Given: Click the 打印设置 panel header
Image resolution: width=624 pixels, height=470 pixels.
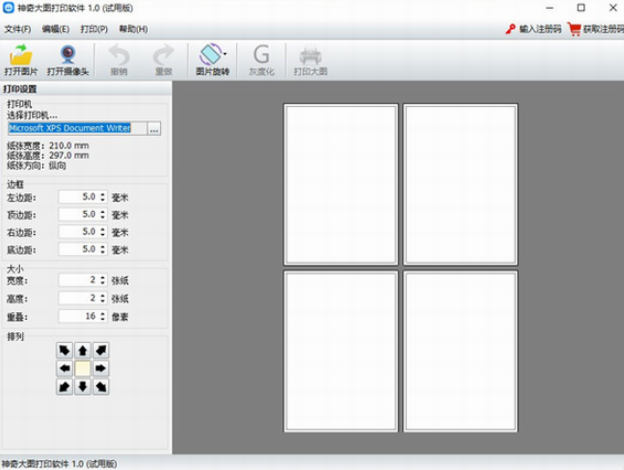Looking at the screenshot, I should coord(86,89).
